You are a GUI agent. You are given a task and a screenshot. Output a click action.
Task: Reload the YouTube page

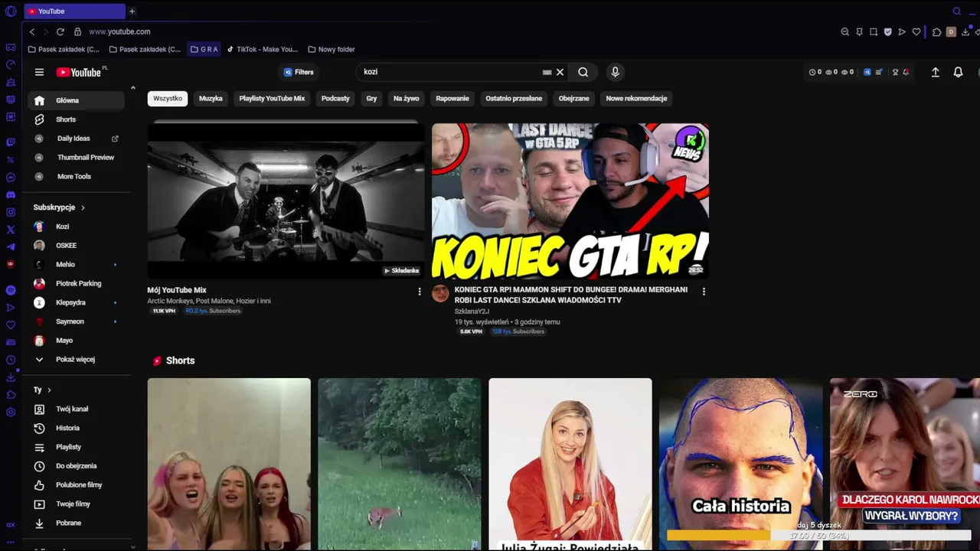coord(60,31)
